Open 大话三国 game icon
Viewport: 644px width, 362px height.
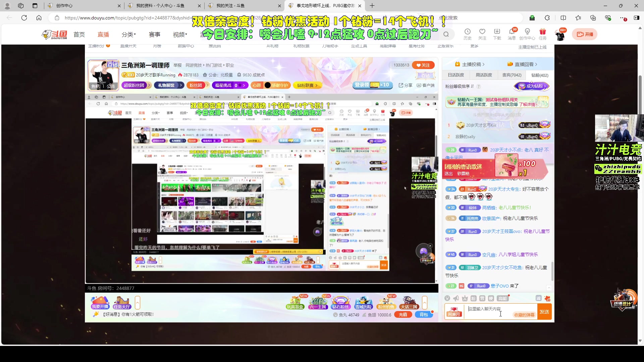(x=409, y=303)
